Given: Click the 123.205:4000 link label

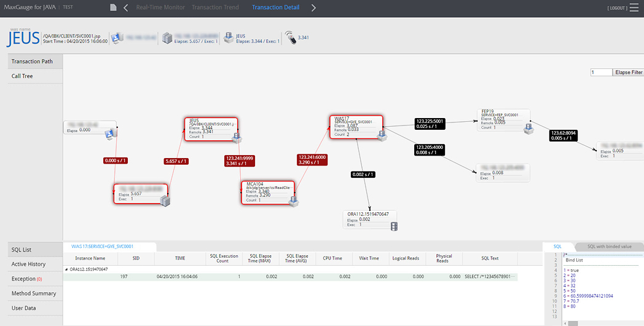Looking at the screenshot, I should (x=429, y=149).
